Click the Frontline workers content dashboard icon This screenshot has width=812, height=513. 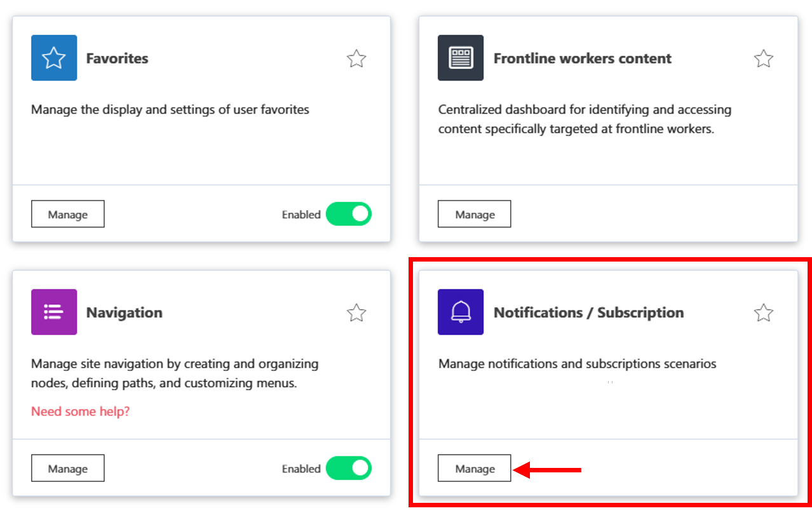461,58
